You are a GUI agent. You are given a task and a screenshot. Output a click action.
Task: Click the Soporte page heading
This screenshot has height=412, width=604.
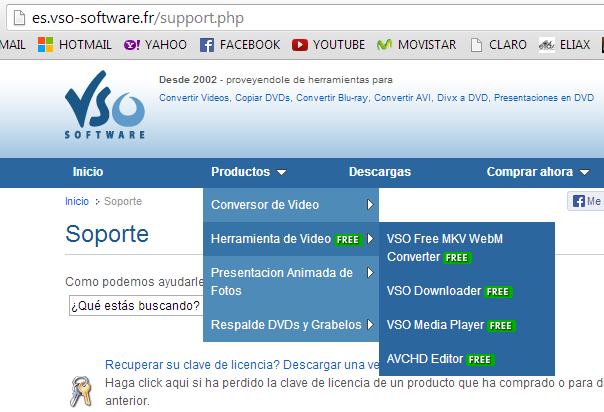point(107,234)
